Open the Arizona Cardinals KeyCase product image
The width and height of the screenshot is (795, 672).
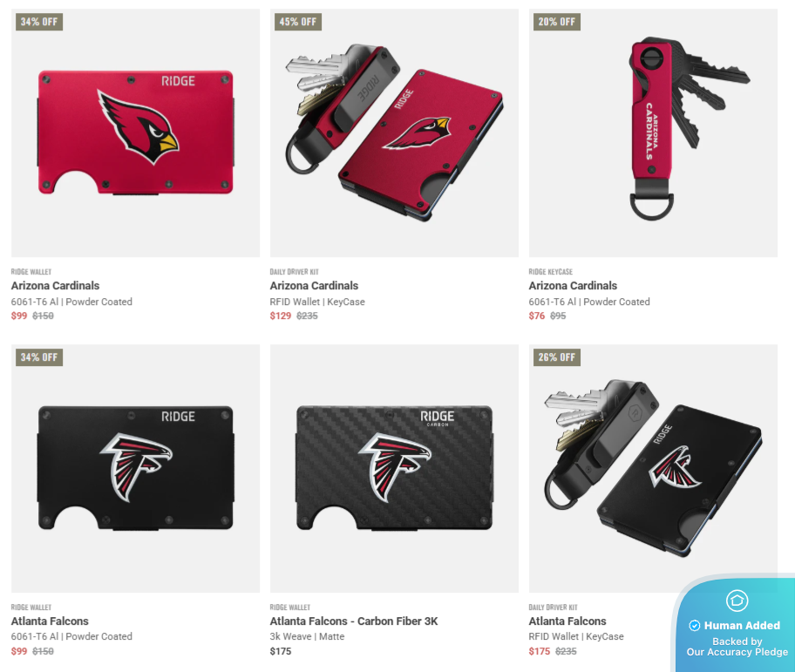653,132
